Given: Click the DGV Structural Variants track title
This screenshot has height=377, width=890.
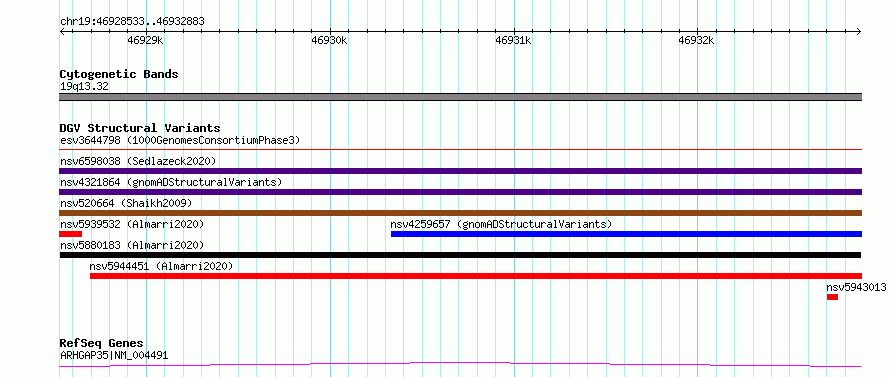Looking at the screenshot, I should pos(140,128).
